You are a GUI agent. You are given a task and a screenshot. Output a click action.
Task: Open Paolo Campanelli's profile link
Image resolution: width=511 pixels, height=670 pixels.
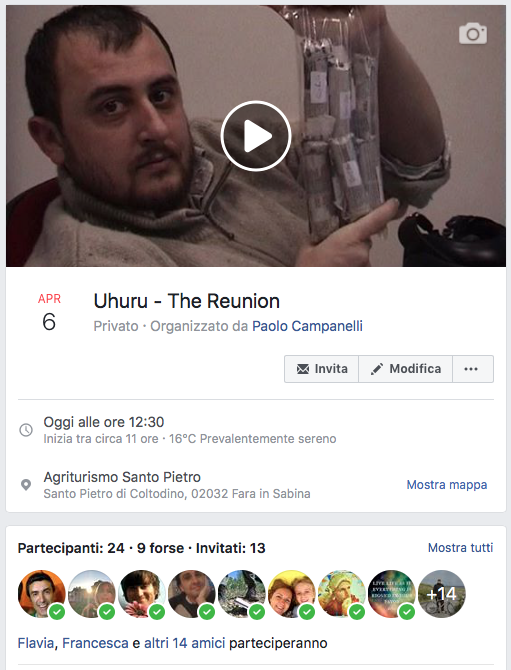pos(307,326)
